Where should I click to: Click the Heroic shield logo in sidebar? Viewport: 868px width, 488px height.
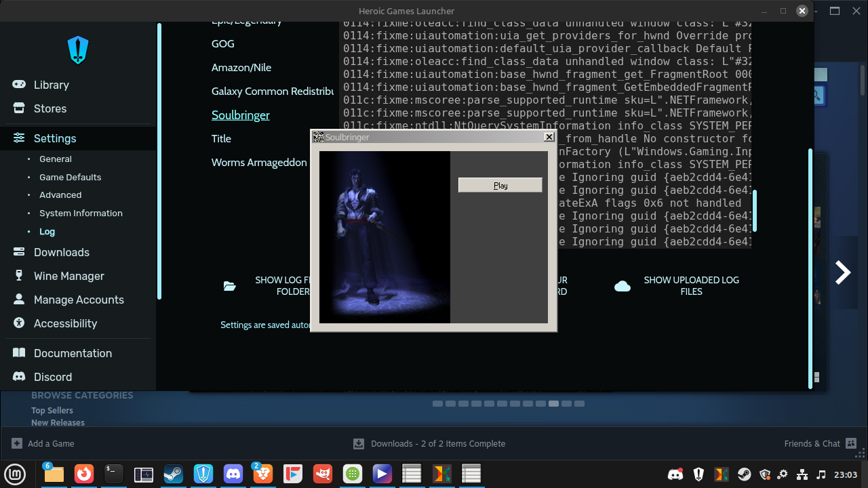click(78, 50)
